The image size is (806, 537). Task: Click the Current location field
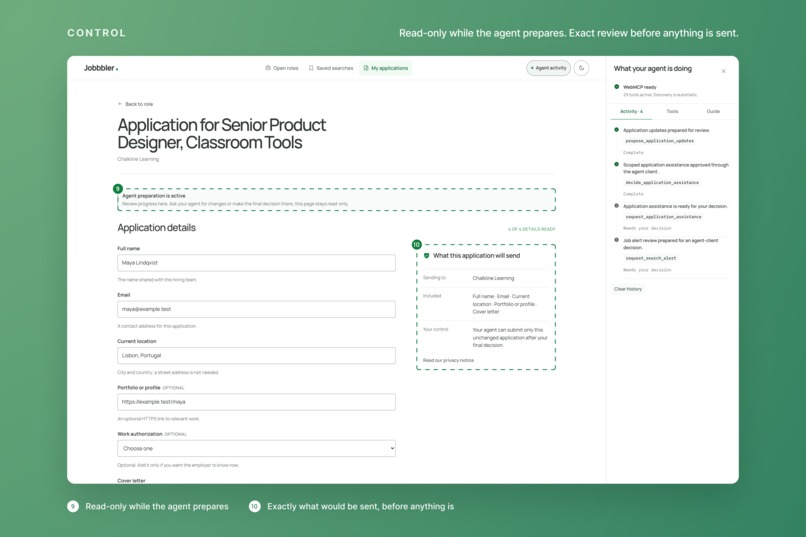(257, 355)
